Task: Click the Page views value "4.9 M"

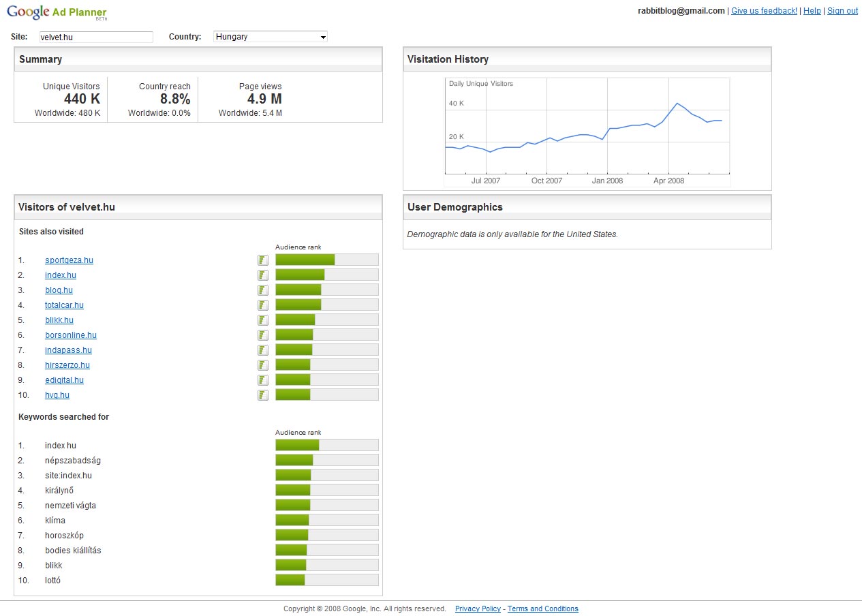Action: (264, 99)
